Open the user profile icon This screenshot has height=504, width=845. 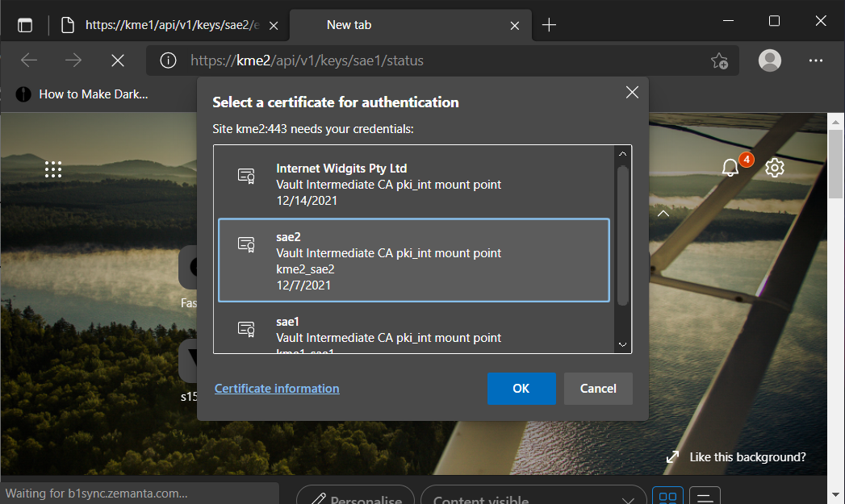pos(770,60)
